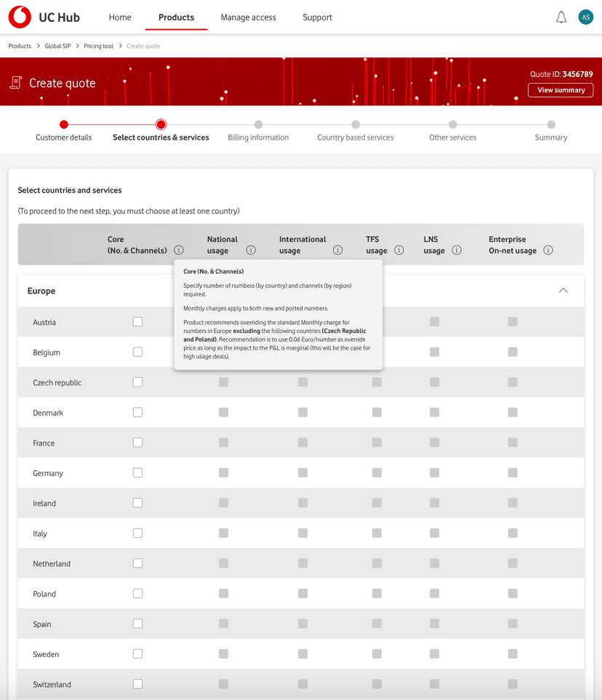Screen dimensions: 602x700
Task: Collapse the Europe section
Action: pos(563,290)
